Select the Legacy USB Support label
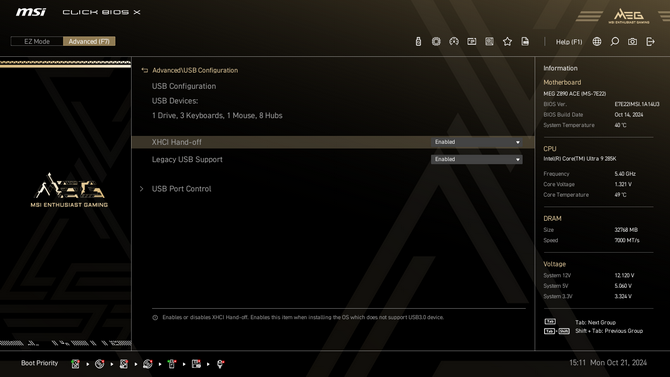The width and height of the screenshot is (670, 377). click(x=187, y=159)
